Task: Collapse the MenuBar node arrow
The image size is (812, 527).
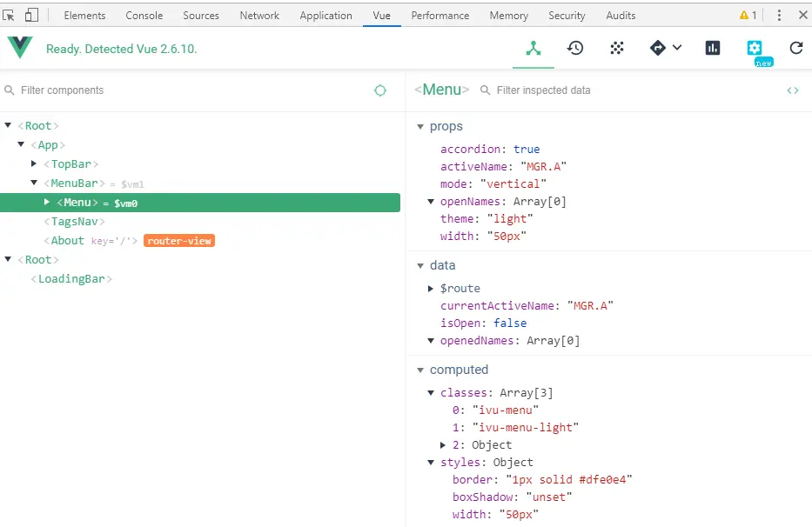Action: tap(34, 183)
